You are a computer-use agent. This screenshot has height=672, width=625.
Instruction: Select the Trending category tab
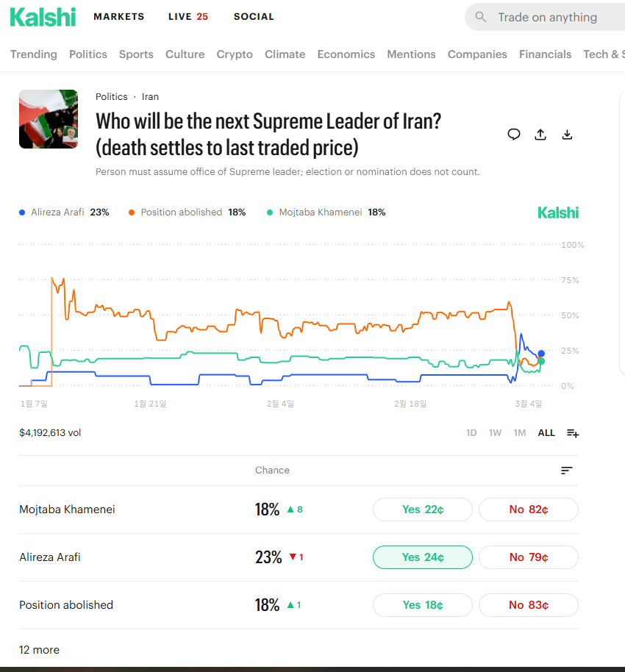(33, 54)
